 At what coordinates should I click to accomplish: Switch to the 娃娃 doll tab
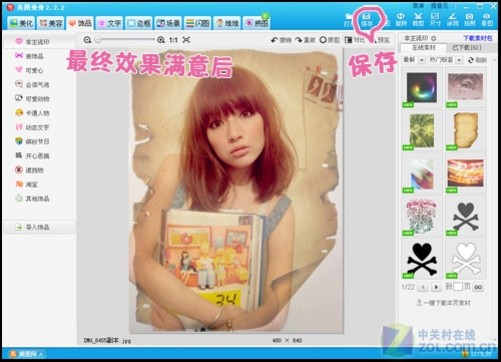(x=228, y=23)
